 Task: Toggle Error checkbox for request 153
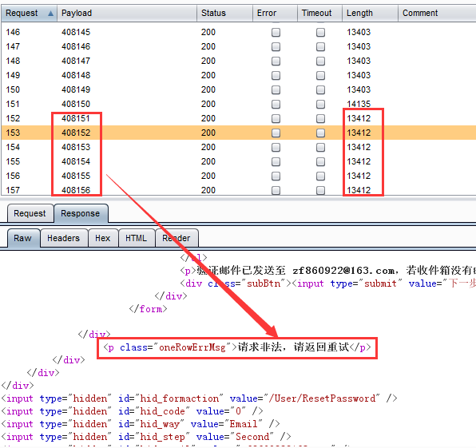(276, 133)
